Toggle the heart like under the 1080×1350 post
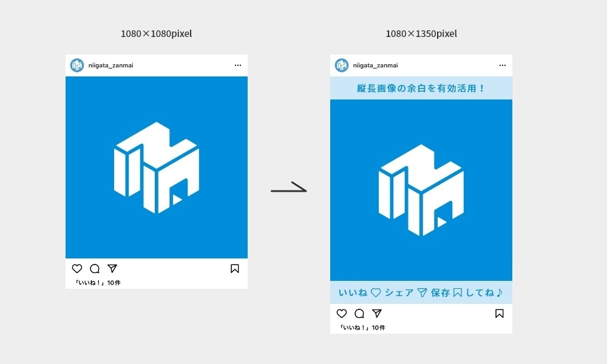 342,314
